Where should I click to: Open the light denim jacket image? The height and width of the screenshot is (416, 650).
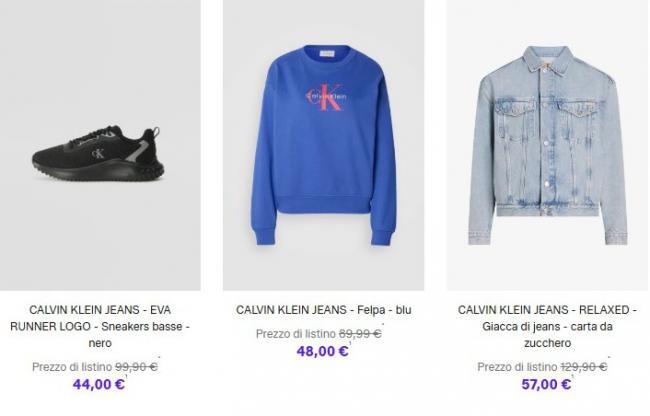point(548,145)
